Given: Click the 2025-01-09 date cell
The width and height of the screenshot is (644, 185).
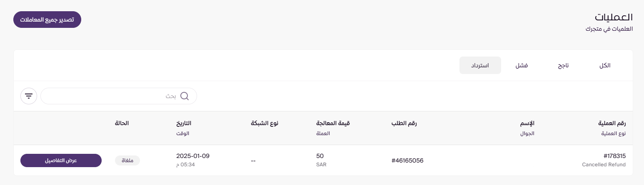Looking at the screenshot, I should 193,156.
